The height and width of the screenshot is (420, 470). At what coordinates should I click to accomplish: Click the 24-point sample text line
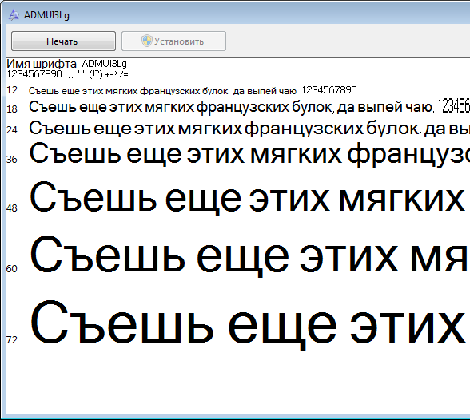(249, 128)
